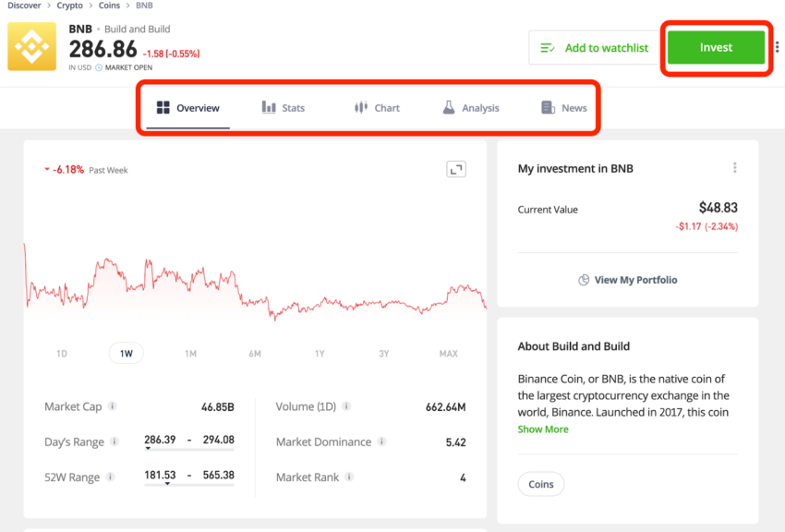Click the green Invest button

pyautogui.click(x=716, y=47)
